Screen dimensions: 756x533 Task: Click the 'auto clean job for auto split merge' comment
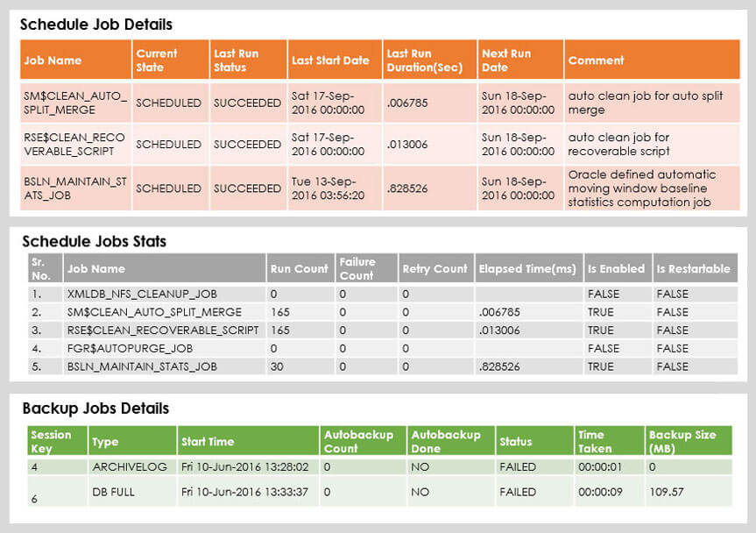tap(646, 103)
